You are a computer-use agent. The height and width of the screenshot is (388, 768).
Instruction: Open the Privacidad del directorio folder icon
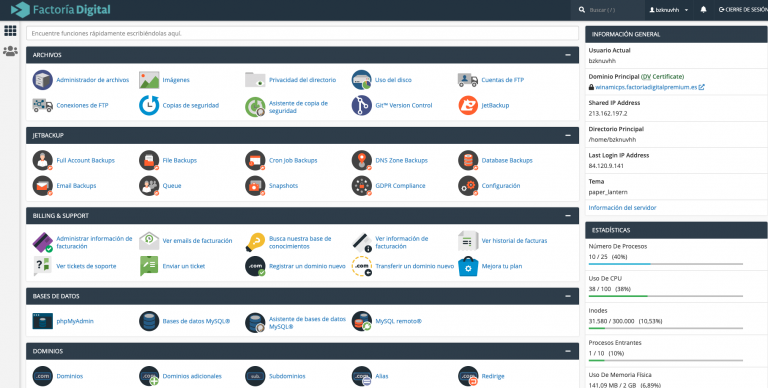click(x=255, y=80)
